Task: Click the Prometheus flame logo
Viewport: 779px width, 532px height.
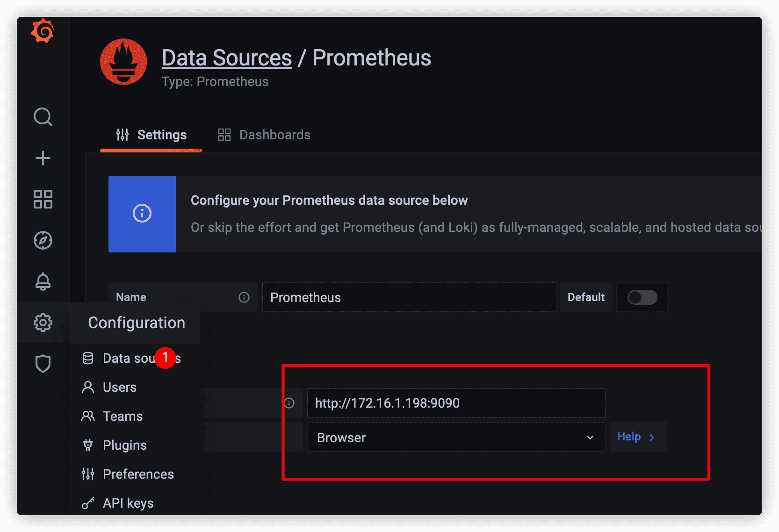Action: tap(123, 62)
